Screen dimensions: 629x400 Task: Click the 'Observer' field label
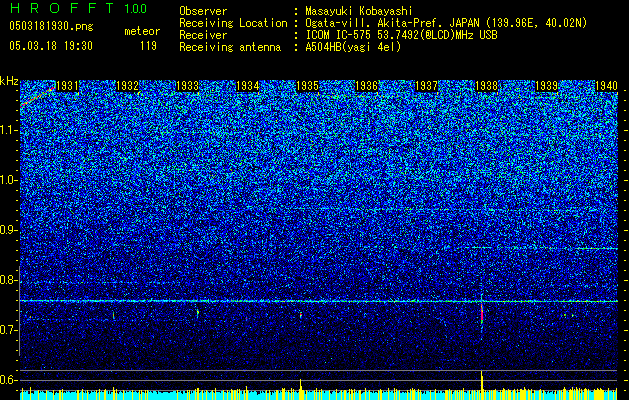pos(203,11)
